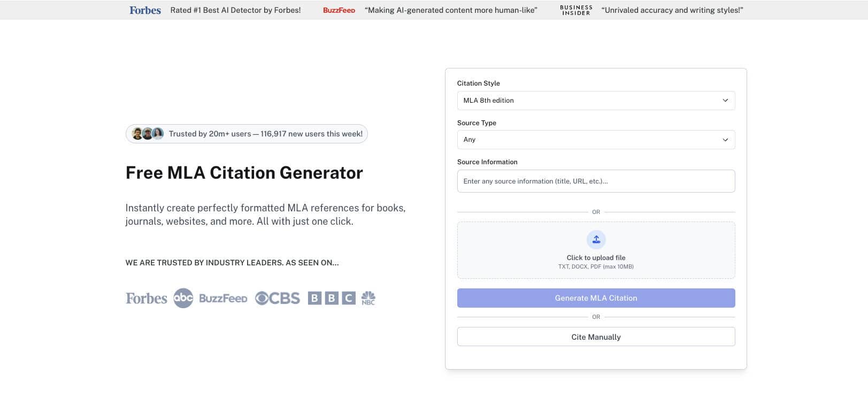Click the gray ABC circle logo

pos(183,298)
